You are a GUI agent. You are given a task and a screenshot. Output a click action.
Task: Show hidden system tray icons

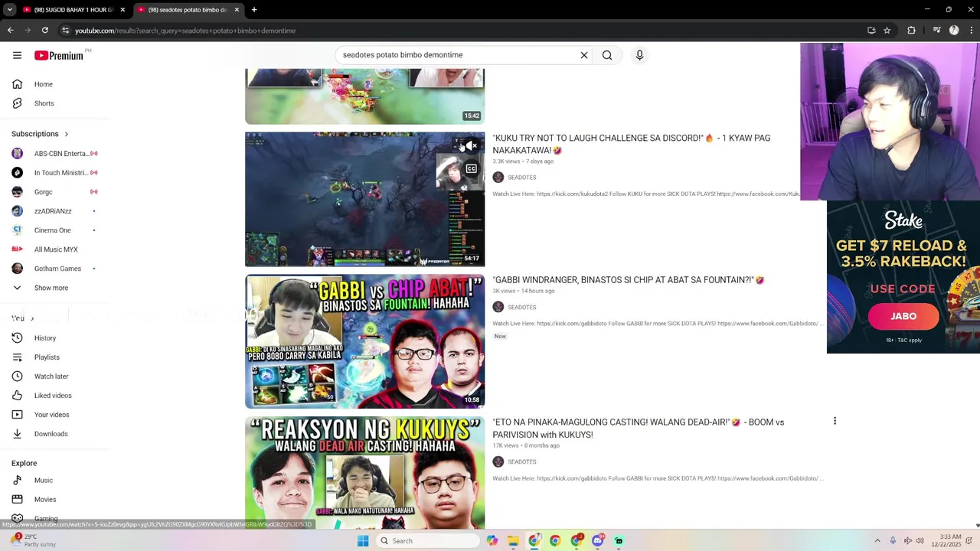[877, 541]
